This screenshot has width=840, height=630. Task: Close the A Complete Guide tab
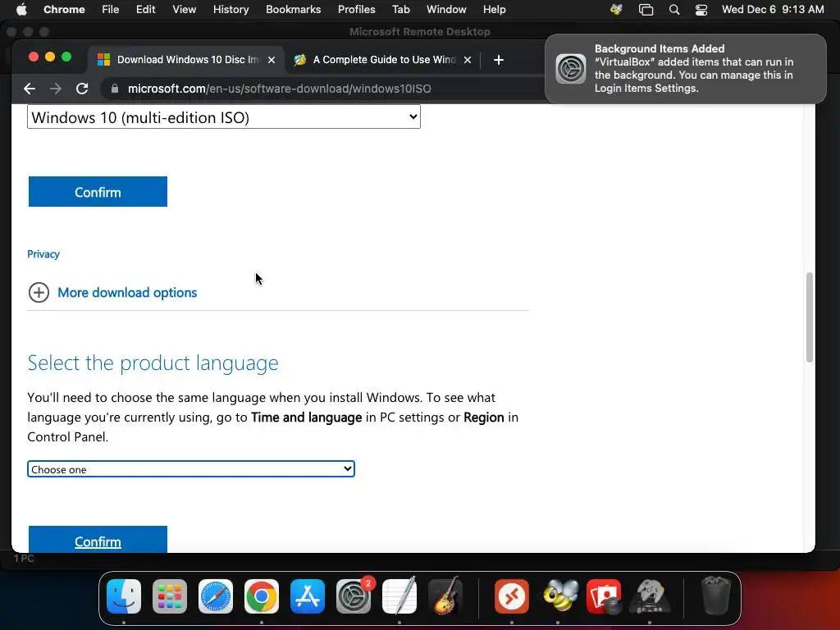[468, 60]
